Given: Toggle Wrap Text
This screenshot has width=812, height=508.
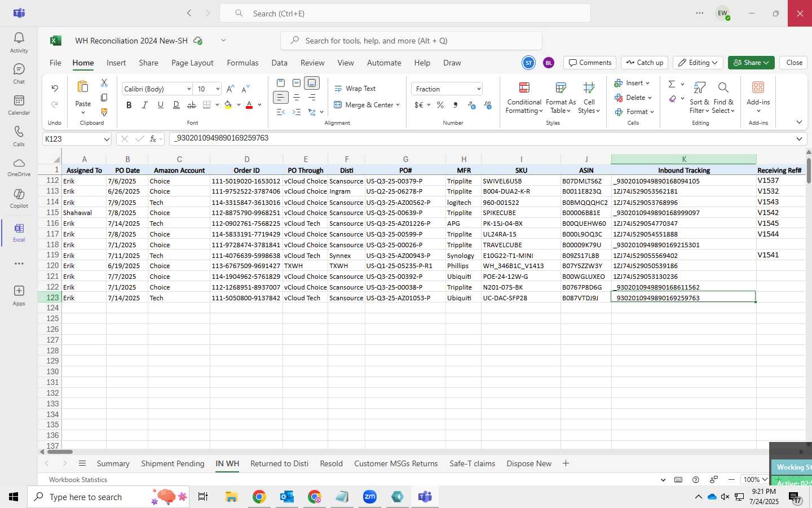Looking at the screenshot, I should coord(355,89).
